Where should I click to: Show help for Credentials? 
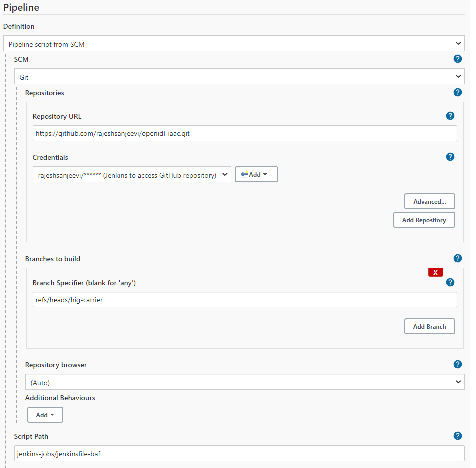pyautogui.click(x=450, y=157)
